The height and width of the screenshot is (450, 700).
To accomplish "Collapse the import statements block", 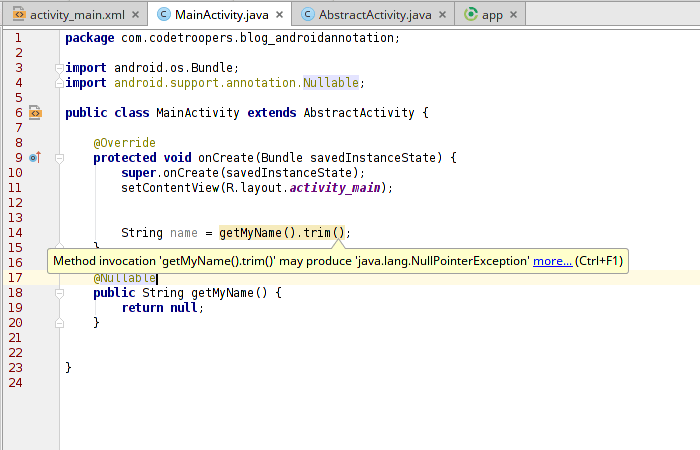I will coord(59,68).
